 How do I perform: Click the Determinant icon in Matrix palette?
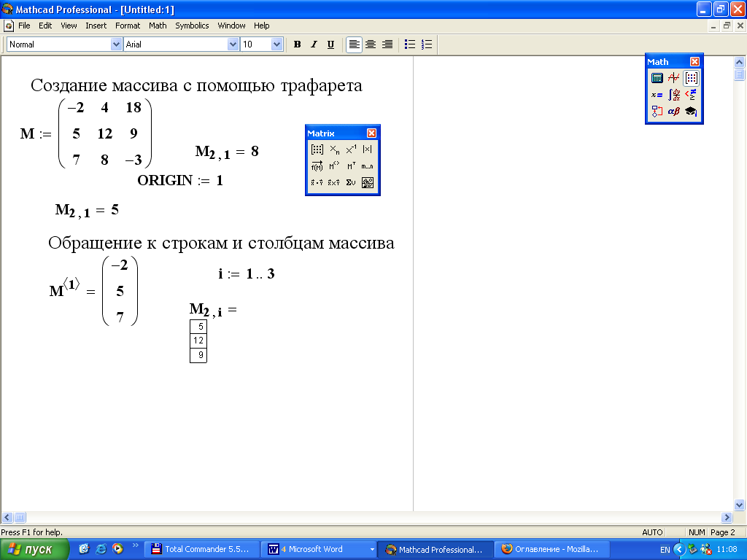[x=368, y=149]
